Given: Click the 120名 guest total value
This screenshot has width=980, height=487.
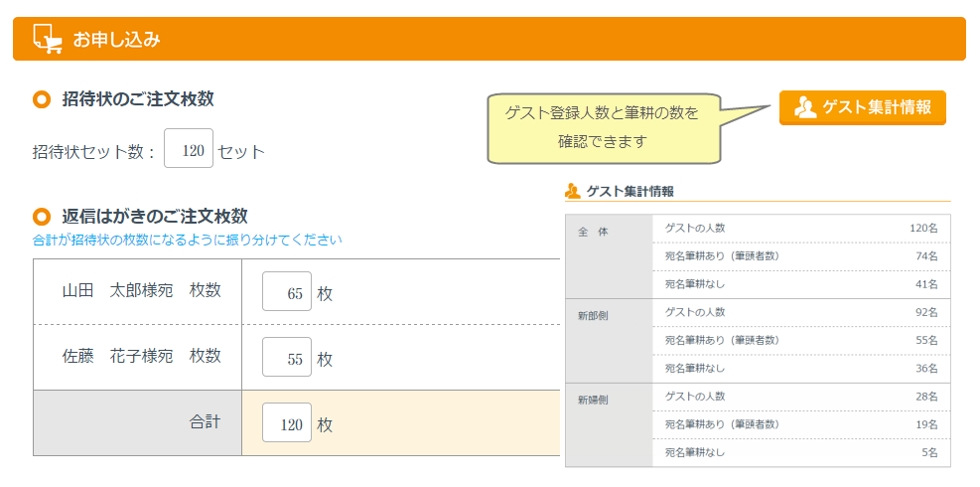Looking at the screenshot, I should point(923,229).
